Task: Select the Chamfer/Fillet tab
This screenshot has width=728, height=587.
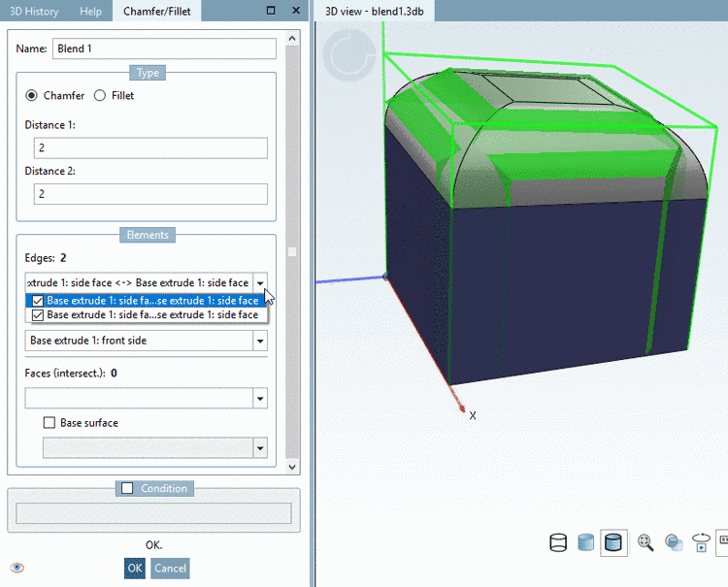Action: (157, 11)
